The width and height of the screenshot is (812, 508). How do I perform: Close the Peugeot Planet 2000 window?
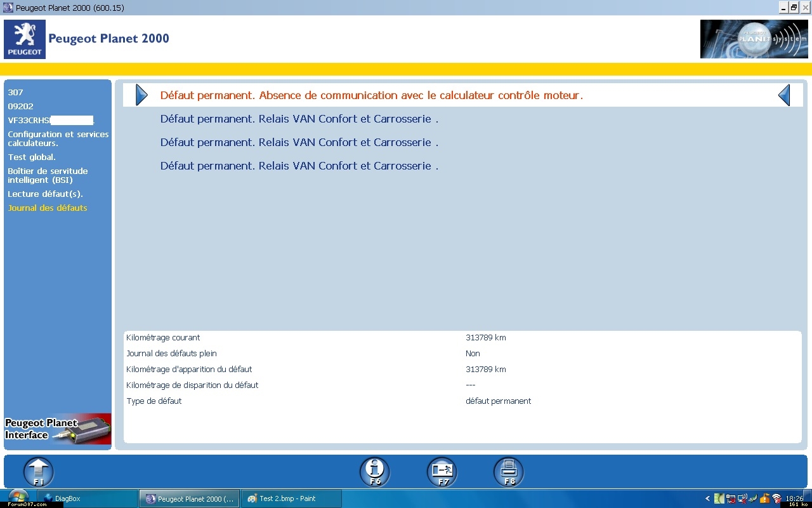(x=805, y=7)
